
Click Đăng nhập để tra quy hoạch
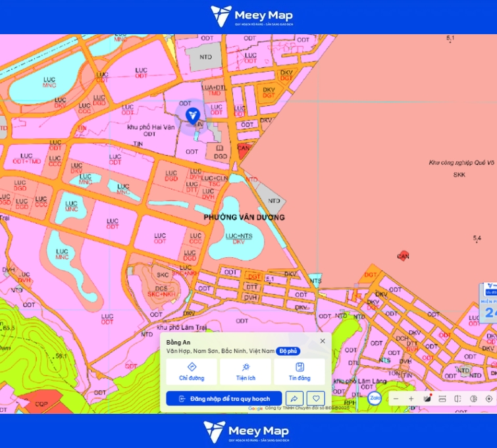coord(224,399)
